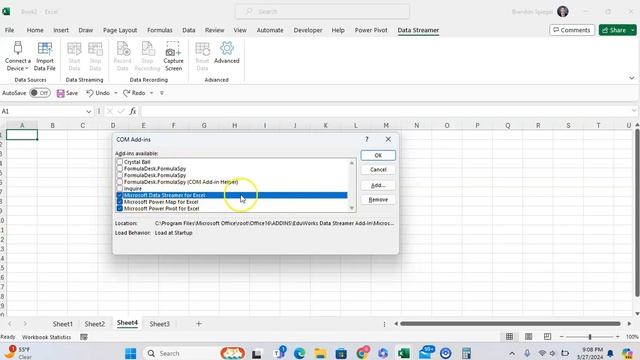Image resolution: width=640 pixels, height=360 pixels.
Task: Switch to Page Break Preview icon
Action: pyautogui.click(x=547, y=337)
